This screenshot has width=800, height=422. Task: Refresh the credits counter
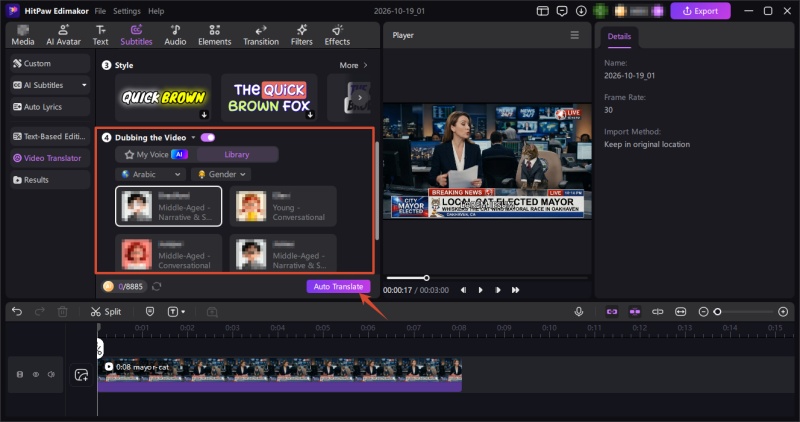(157, 286)
